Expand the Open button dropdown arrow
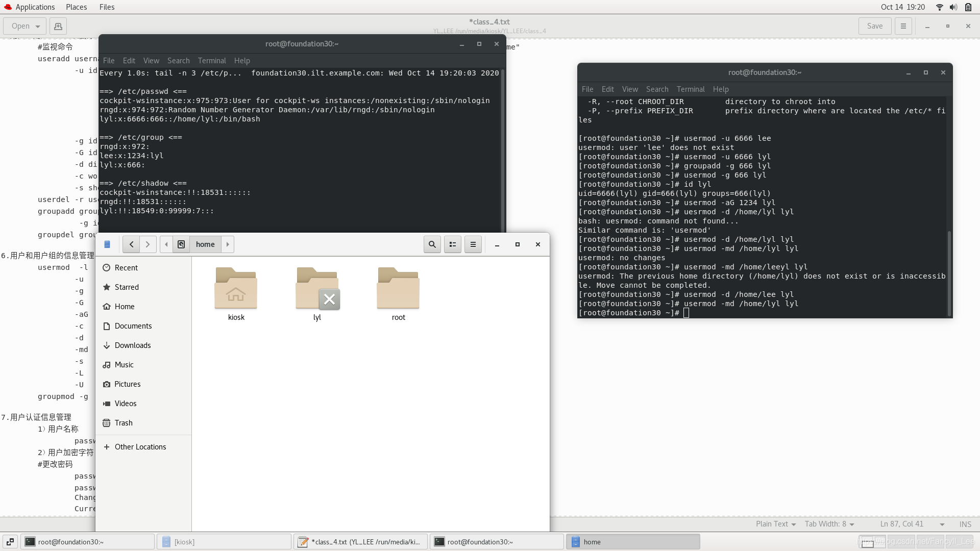Image resolution: width=980 pixels, height=551 pixels. (x=38, y=27)
